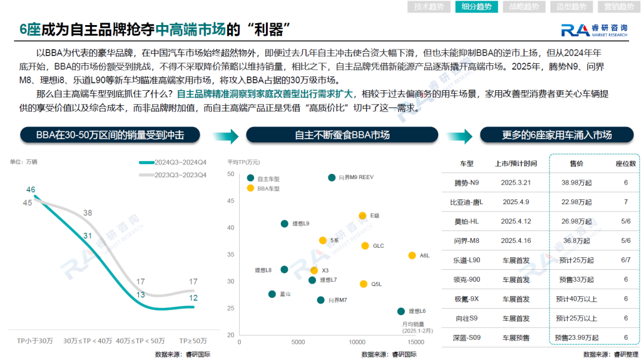
Task: Click the 预售23.99万起 price cell
Action: click(576, 338)
